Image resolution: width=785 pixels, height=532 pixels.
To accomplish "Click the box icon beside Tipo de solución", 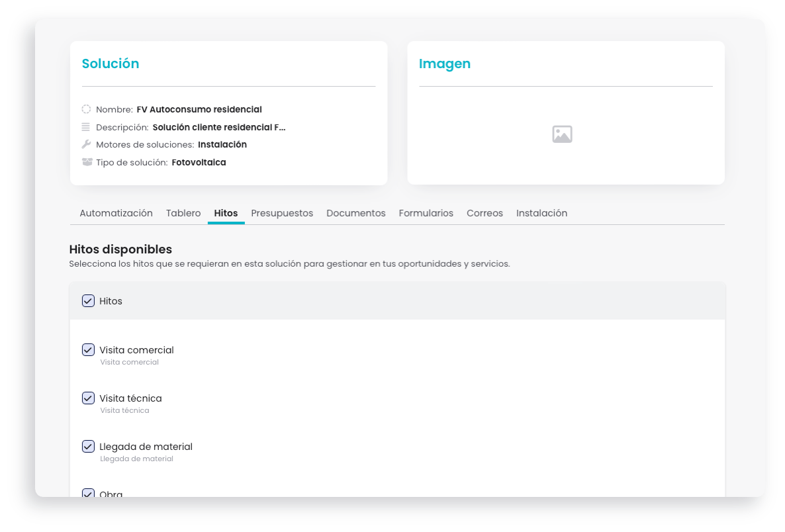I will (87, 162).
